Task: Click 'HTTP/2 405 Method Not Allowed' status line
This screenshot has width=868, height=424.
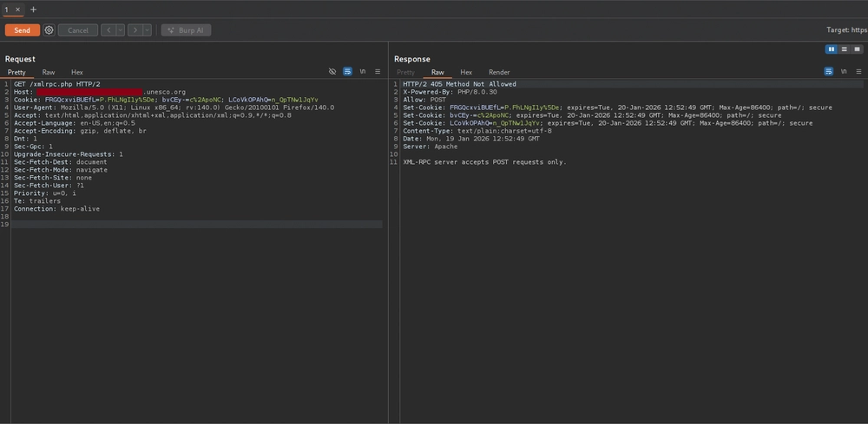Action: coord(459,84)
